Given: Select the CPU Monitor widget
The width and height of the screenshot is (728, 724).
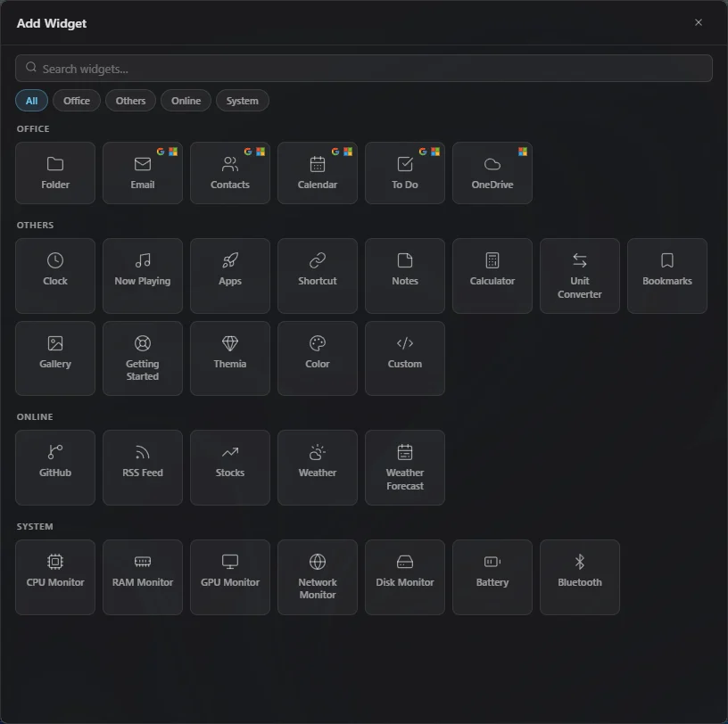Looking at the screenshot, I should click(x=55, y=577).
